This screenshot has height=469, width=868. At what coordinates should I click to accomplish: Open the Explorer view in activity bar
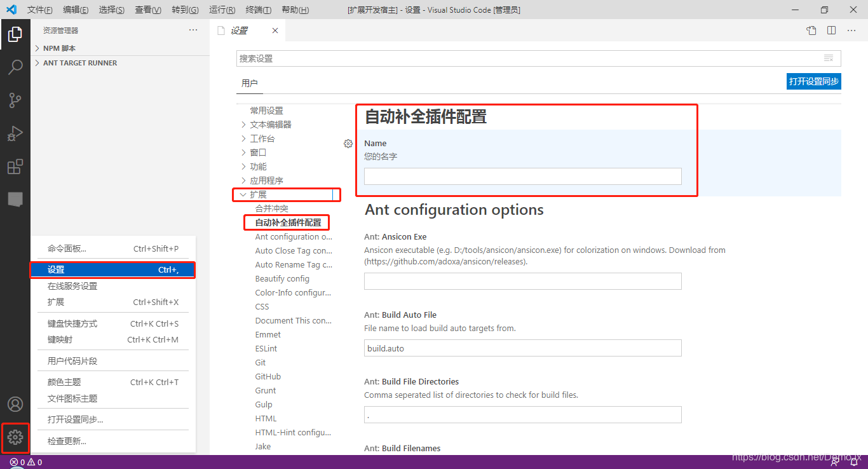tap(15, 34)
